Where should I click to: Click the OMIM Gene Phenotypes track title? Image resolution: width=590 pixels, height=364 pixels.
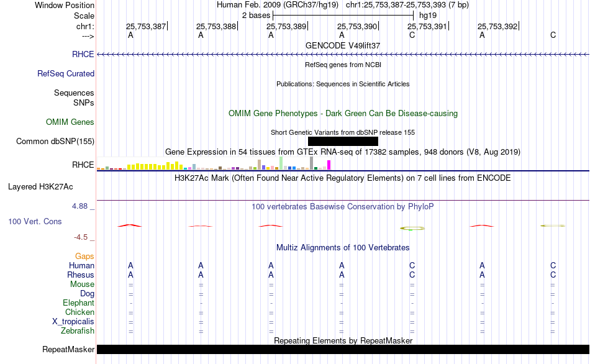[x=343, y=113]
